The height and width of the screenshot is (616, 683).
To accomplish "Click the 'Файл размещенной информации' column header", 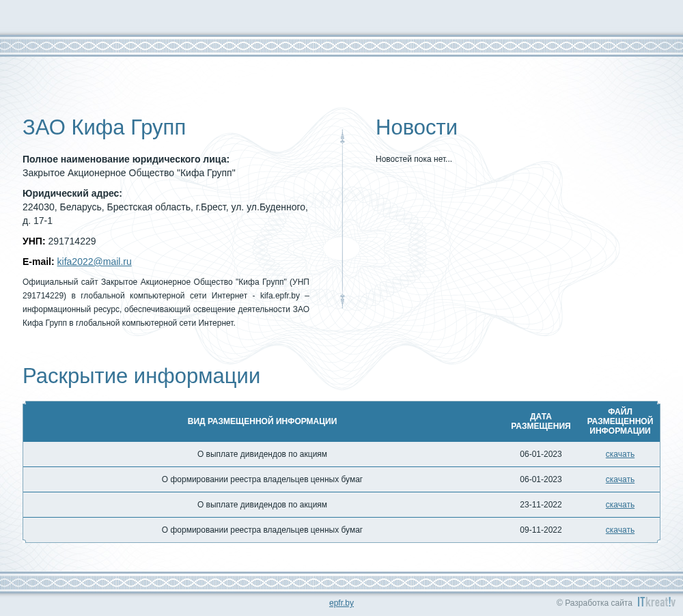I will coord(620,421).
